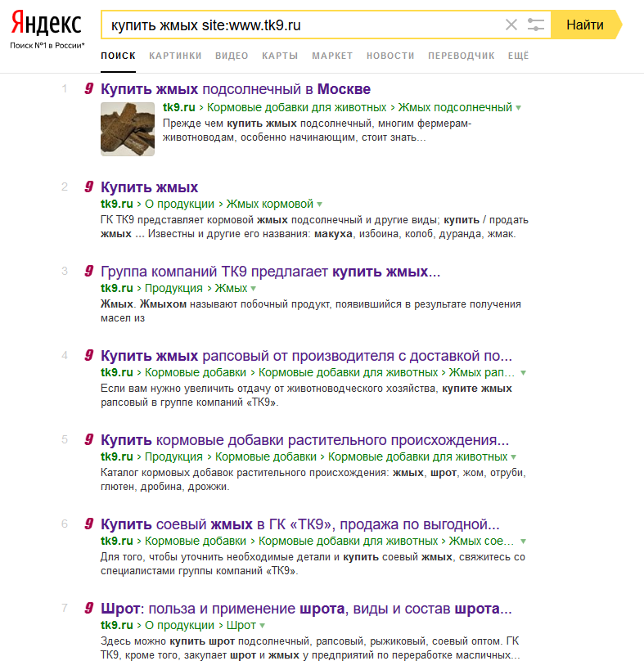
Task: Expand dropdown arrow after 'Жмых сое…' breadcrumb
Action: (523, 542)
